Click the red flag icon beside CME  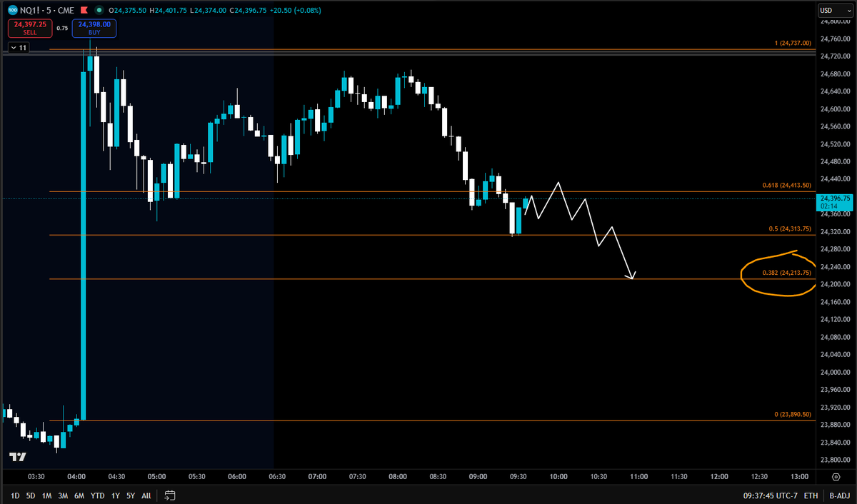click(84, 11)
